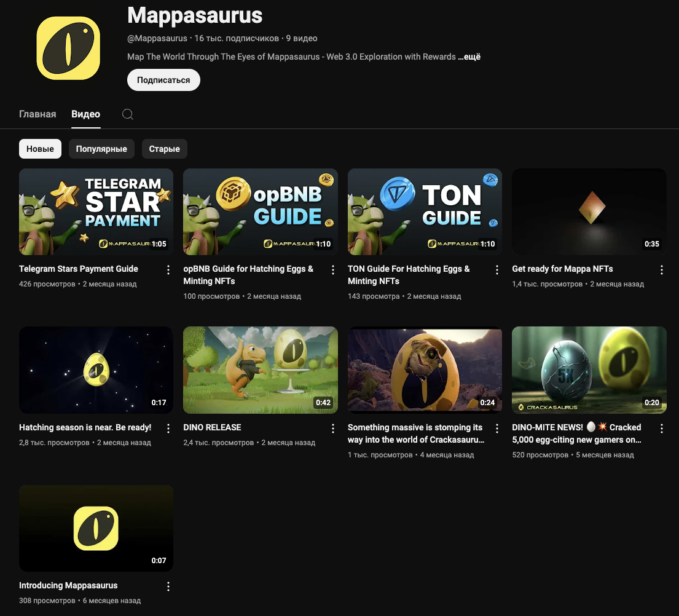Open options menu for TON Guide video
Image resolution: width=679 pixels, height=616 pixels.
click(x=497, y=269)
